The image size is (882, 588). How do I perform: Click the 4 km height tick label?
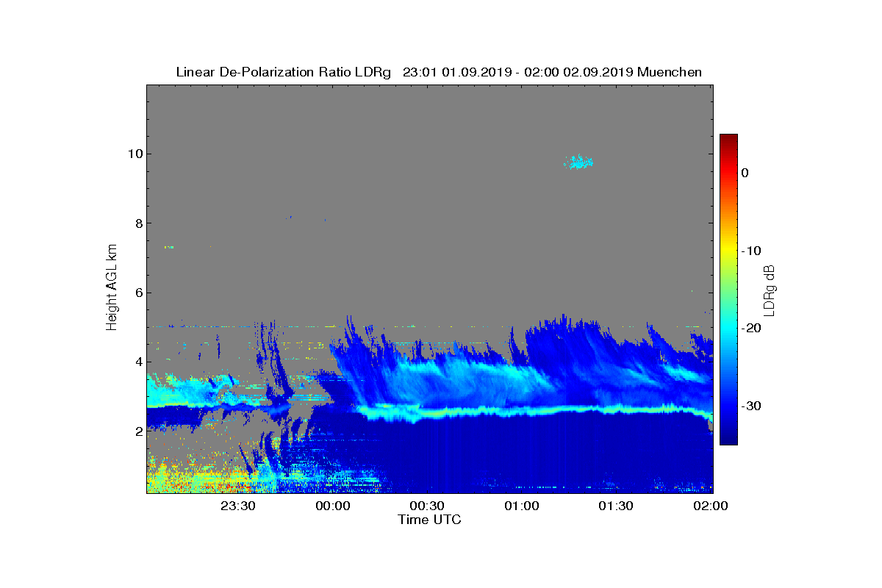point(137,362)
